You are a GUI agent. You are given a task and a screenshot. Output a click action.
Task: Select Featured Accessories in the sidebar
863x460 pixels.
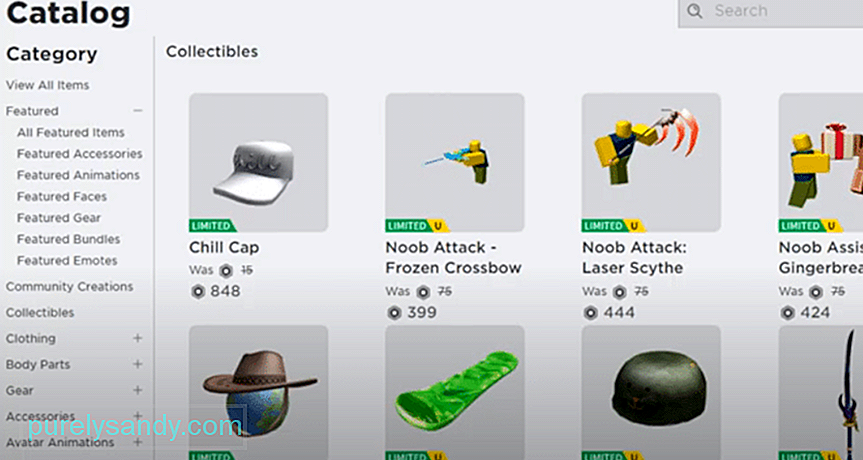pos(80,154)
